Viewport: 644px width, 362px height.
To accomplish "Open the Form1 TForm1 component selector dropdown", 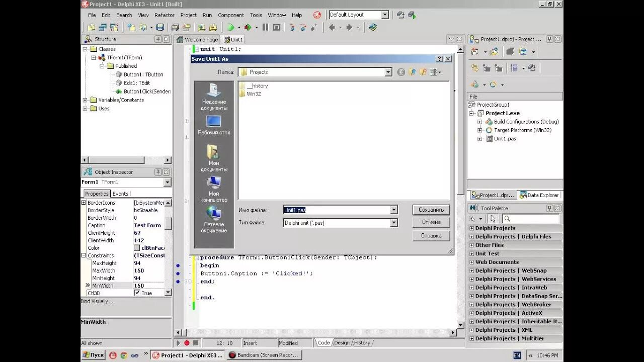I will pos(168,182).
